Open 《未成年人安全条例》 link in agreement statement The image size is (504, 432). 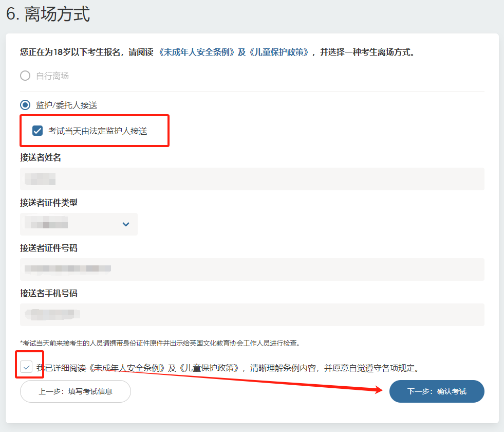(126, 368)
